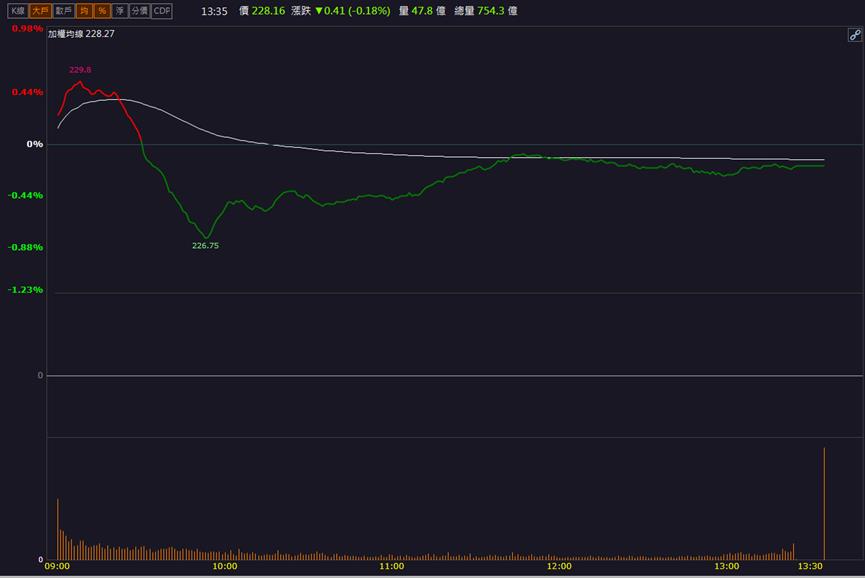Click the 0.98% axis label
The image size is (865, 578).
[27, 29]
